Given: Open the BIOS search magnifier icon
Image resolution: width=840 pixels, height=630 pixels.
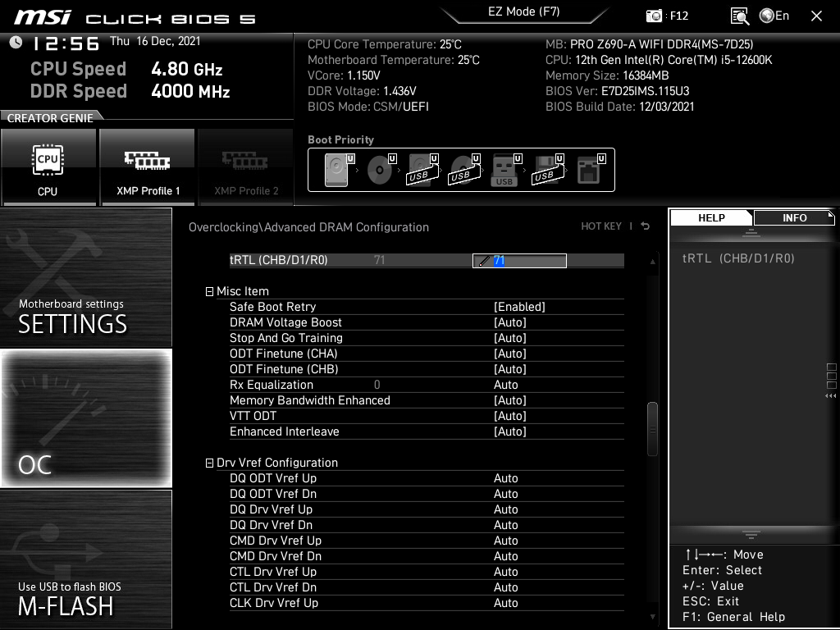Looking at the screenshot, I should coord(739,16).
